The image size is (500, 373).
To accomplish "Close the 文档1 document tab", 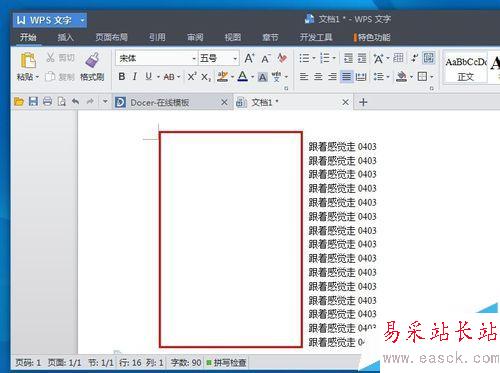I will [x=346, y=102].
